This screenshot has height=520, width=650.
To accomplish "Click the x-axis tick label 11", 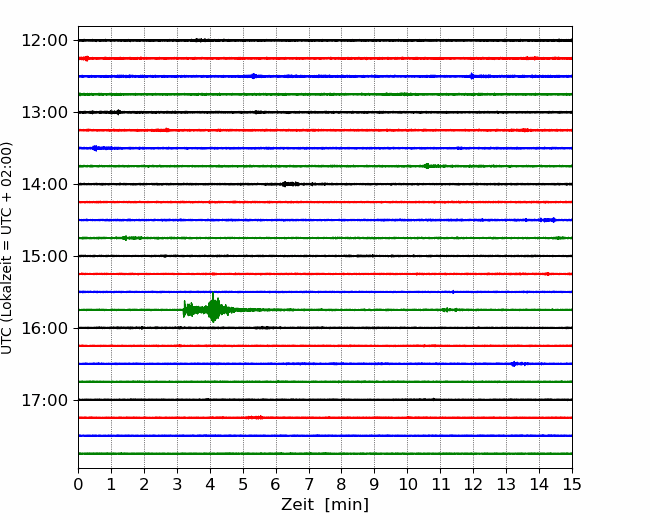I will tap(440, 484).
